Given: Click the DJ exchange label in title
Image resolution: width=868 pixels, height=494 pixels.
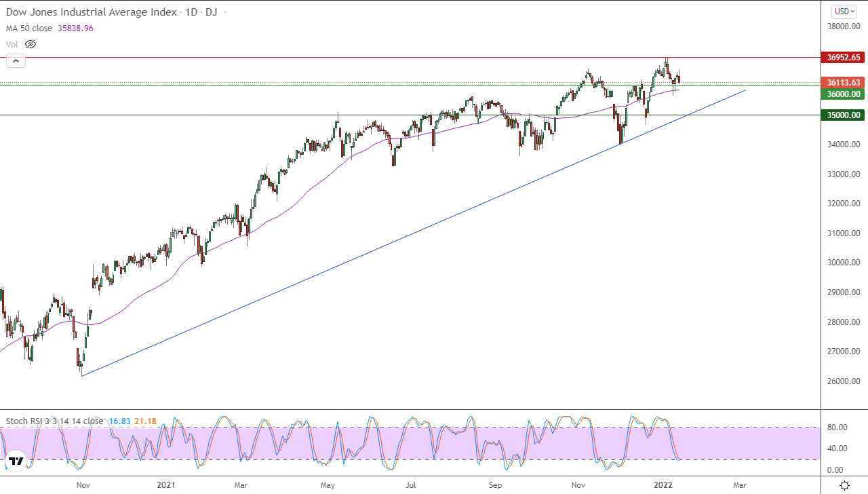Looking at the screenshot, I should (x=212, y=12).
